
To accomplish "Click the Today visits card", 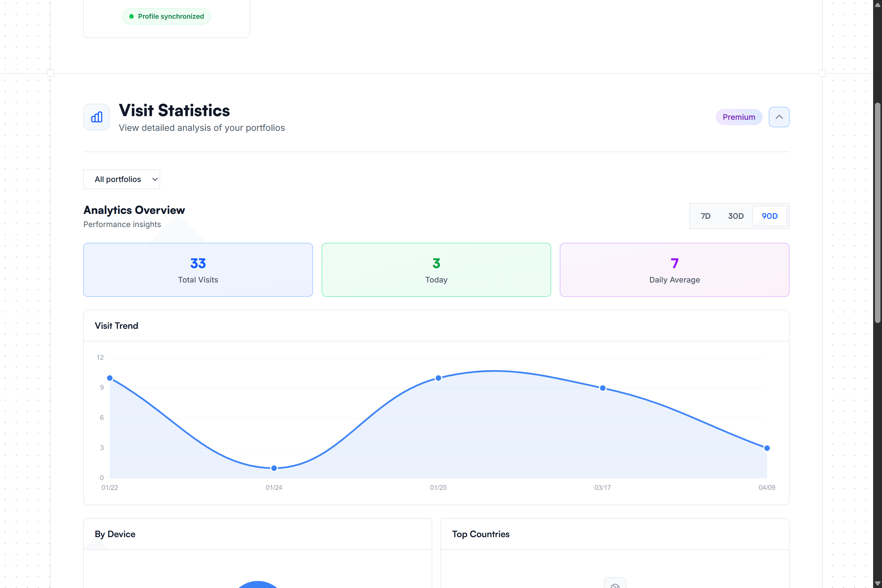I will click(x=436, y=270).
